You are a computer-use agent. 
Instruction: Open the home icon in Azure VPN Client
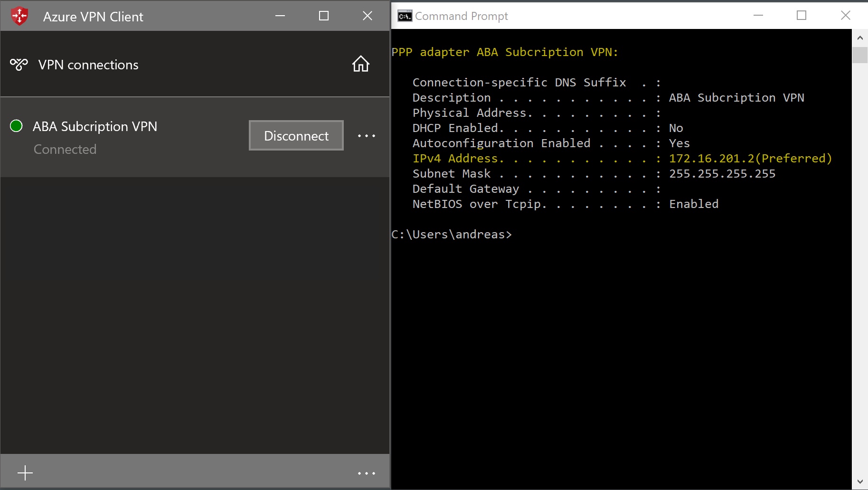tap(360, 64)
